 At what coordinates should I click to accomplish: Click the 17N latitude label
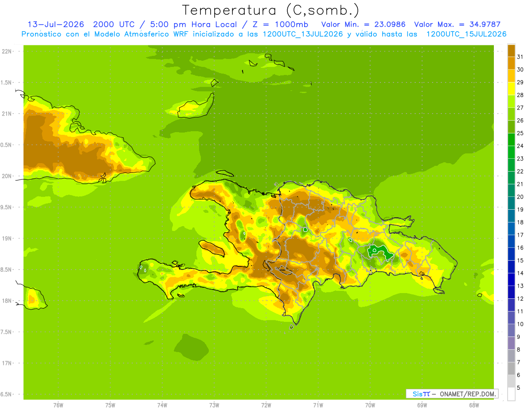point(7,363)
